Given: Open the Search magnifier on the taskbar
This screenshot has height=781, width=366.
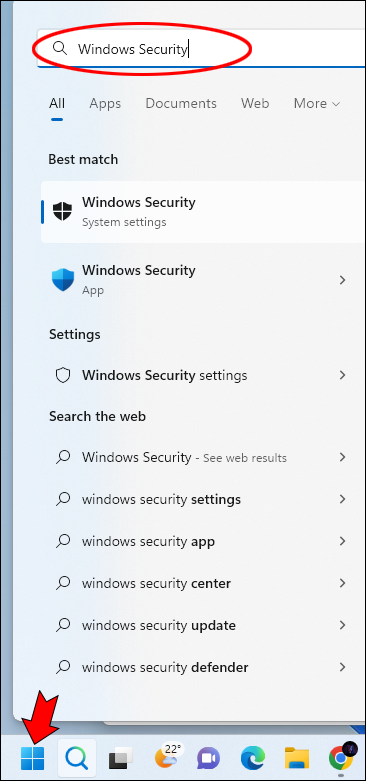Looking at the screenshot, I should [x=77, y=758].
